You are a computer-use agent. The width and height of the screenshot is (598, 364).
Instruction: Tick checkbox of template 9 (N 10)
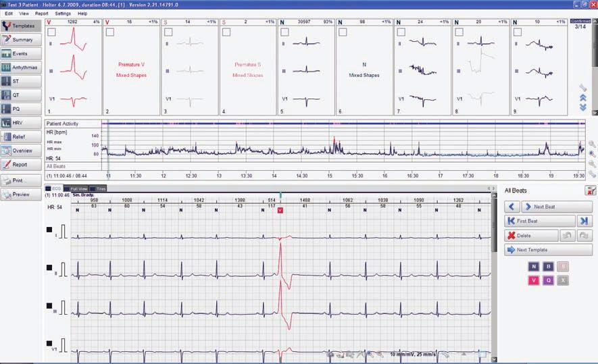(518, 32)
